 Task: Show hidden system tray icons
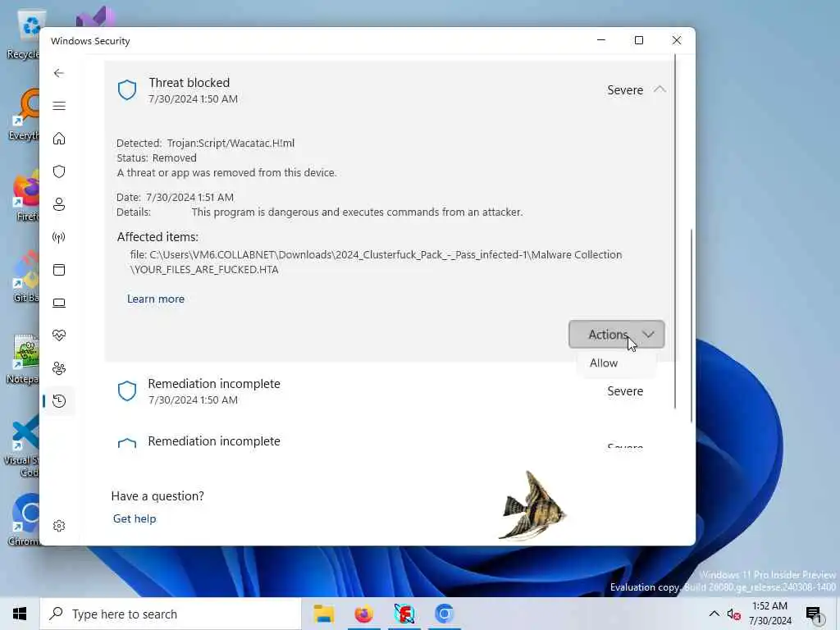[714, 614]
